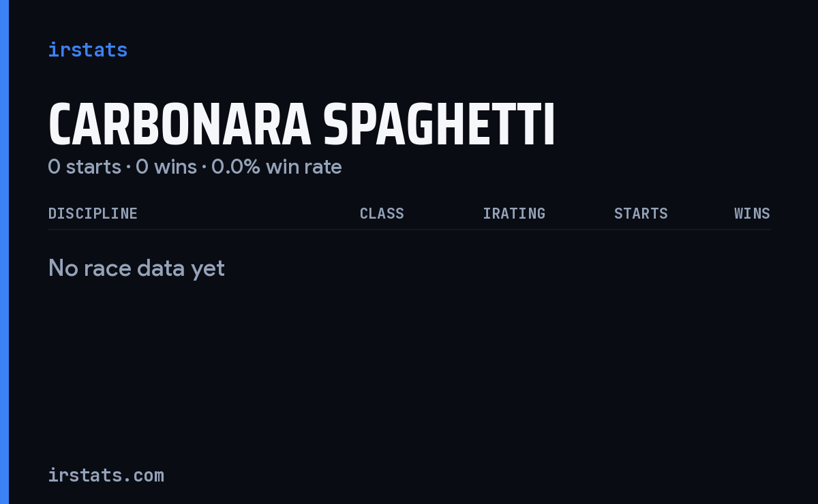Open the irstats.com footer link
Screen dimensions: 818x504
coord(106,475)
